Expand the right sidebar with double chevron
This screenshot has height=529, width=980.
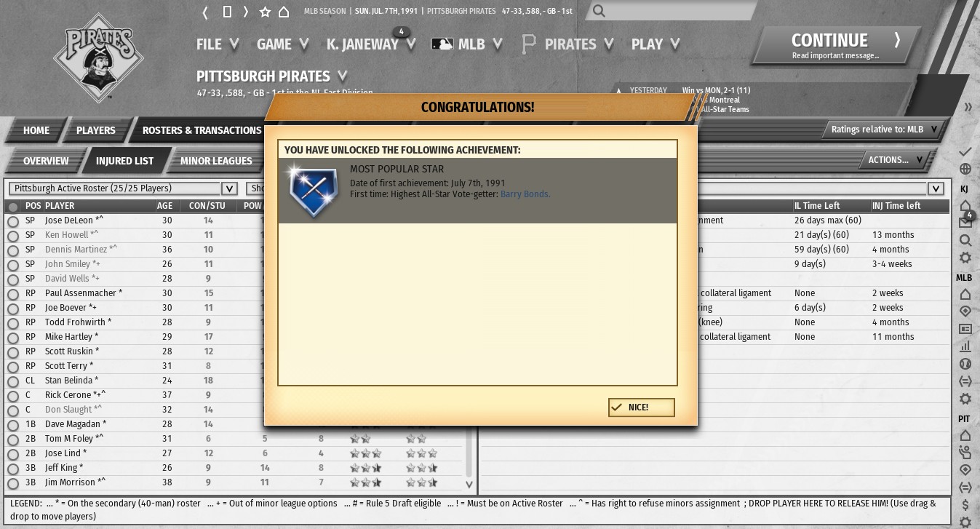tap(968, 107)
